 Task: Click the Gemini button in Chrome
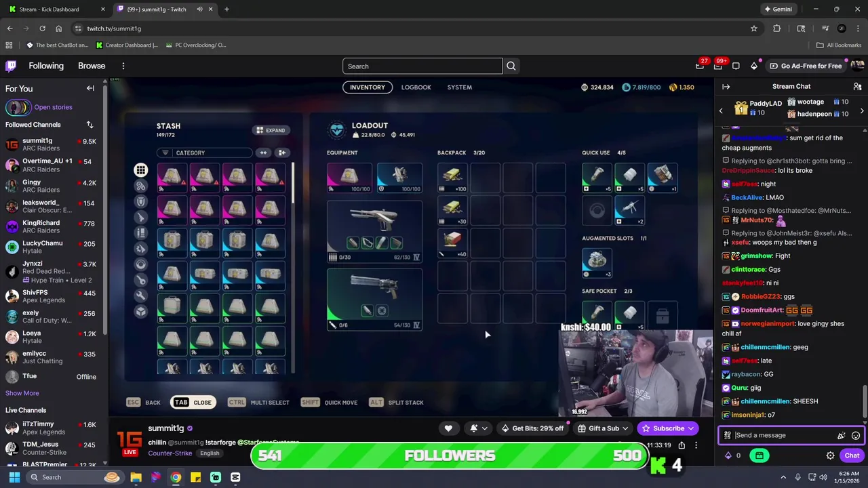coord(778,9)
